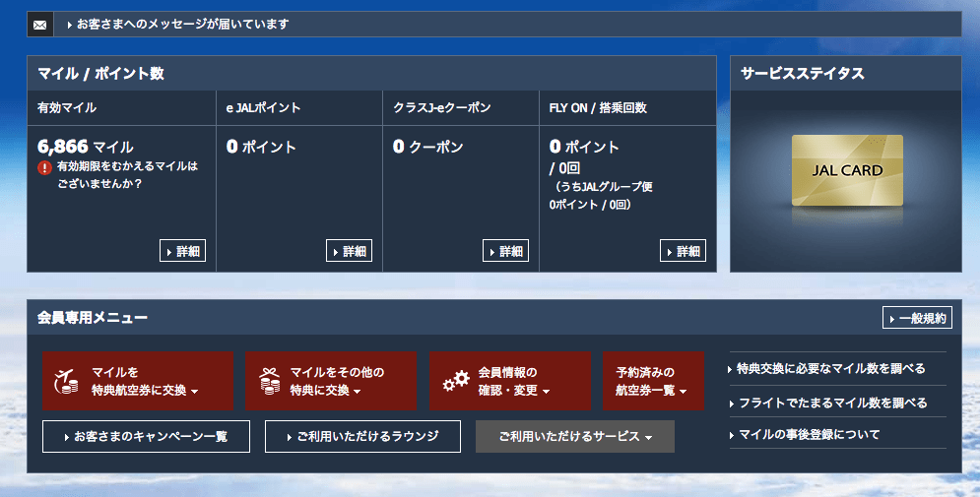
Task: Click the マイル / ポイント数 heading
Action: click(100, 73)
